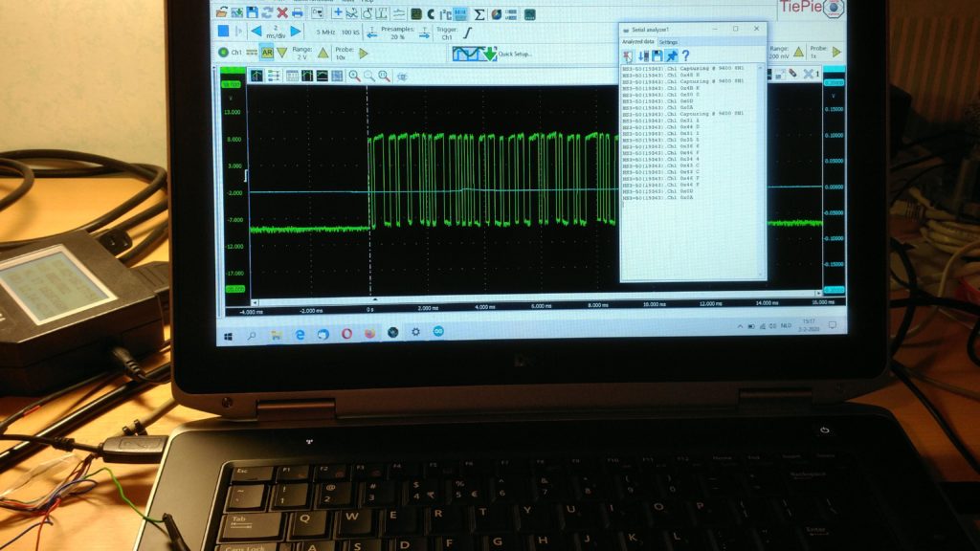980x551 pixels.
Task: Open file with the folder icon
Action: (221, 11)
